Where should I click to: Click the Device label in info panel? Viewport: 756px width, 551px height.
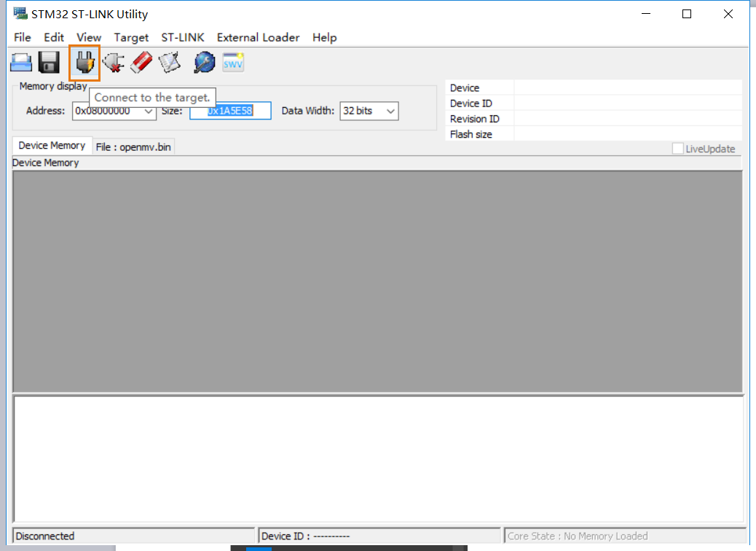click(465, 88)
